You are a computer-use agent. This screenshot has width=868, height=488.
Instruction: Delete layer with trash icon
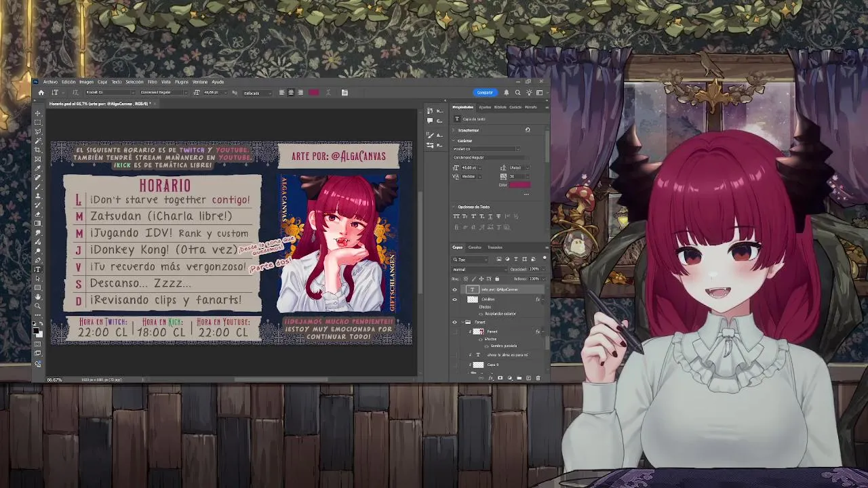point(538,378)
